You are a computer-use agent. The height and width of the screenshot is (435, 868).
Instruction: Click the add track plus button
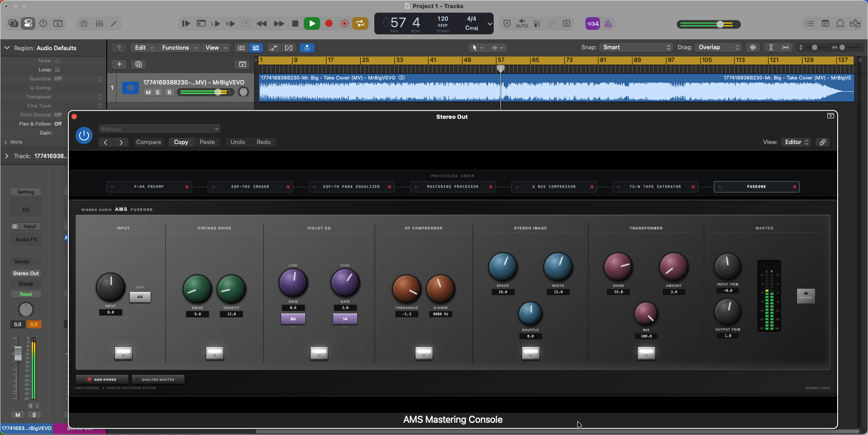point(119,64)
